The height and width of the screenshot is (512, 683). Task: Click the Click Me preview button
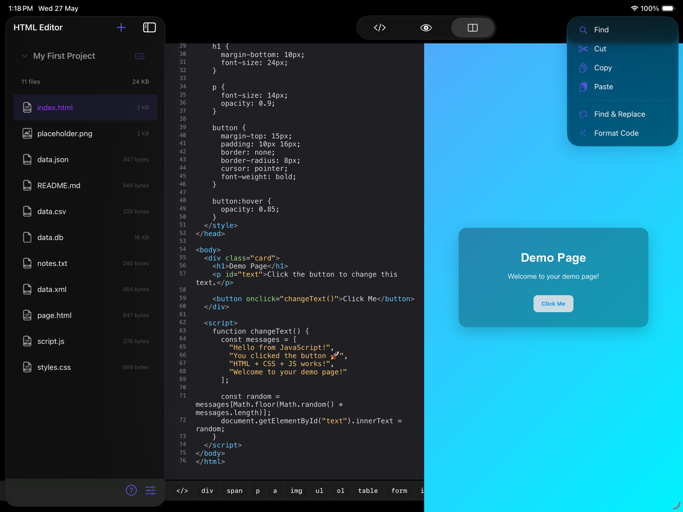coord(553,304)
